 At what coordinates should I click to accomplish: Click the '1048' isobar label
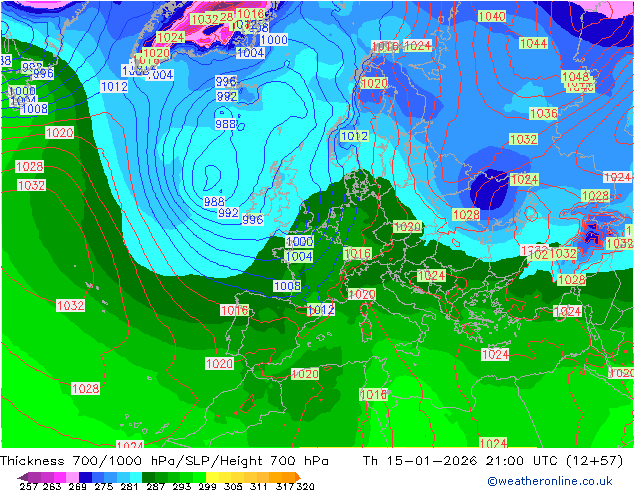(x=575, y=76)
